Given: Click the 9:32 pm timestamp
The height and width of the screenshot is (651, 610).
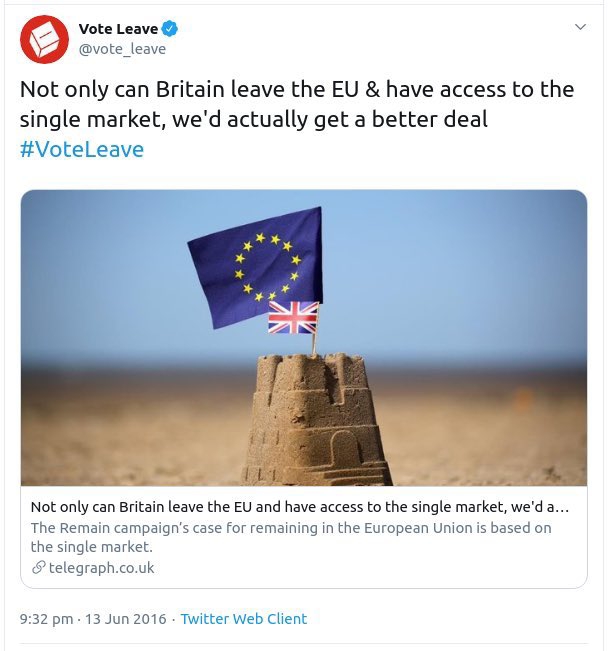Looking at the screenshot, I should (46, 619).
